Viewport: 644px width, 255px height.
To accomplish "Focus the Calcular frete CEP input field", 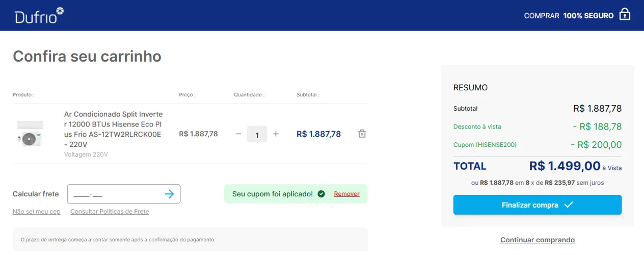I will coord(124,194).
